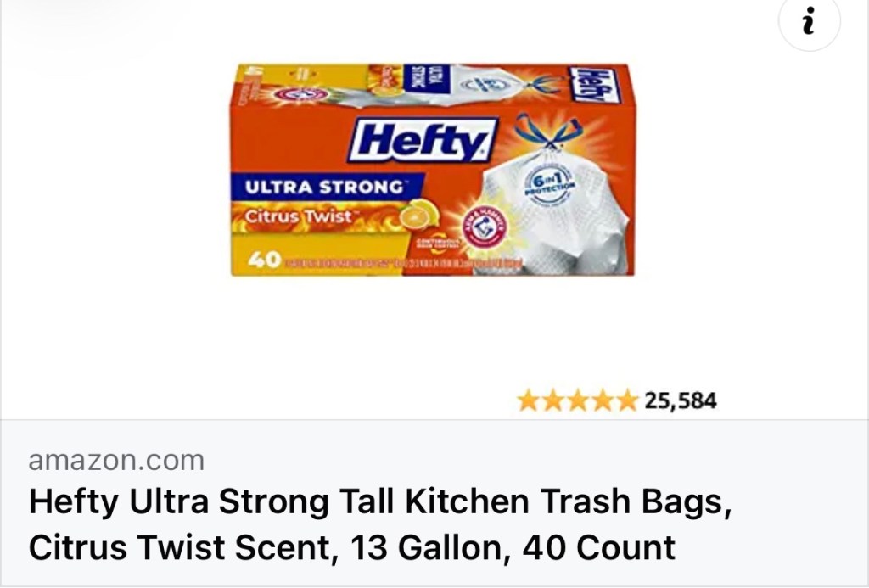This screenshot has height=588, width=869.
Task: Click the ULTRA STRONG blue banner
Action: point(328,187)
